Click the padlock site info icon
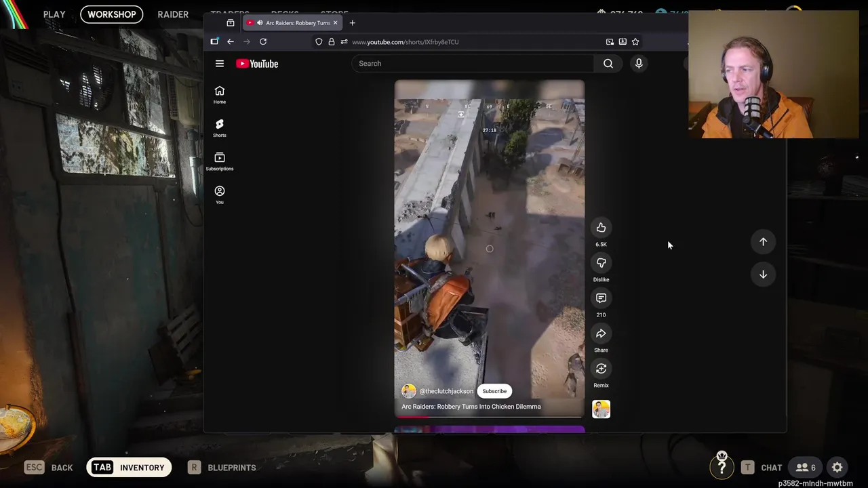Viewport: 868px width, 488px height. (x=332, y=42)
